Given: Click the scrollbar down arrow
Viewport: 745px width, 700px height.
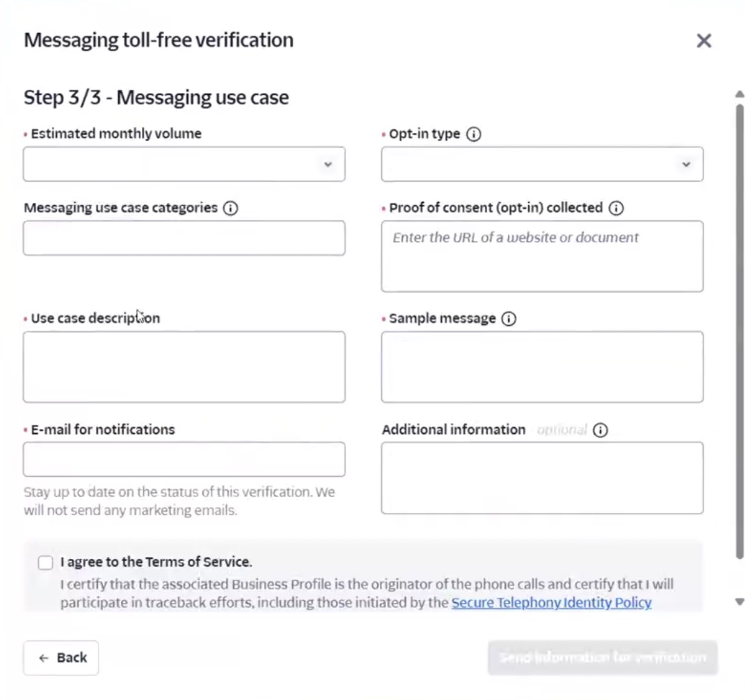Looking at the screenshot, I should click(x=740, y=602).
